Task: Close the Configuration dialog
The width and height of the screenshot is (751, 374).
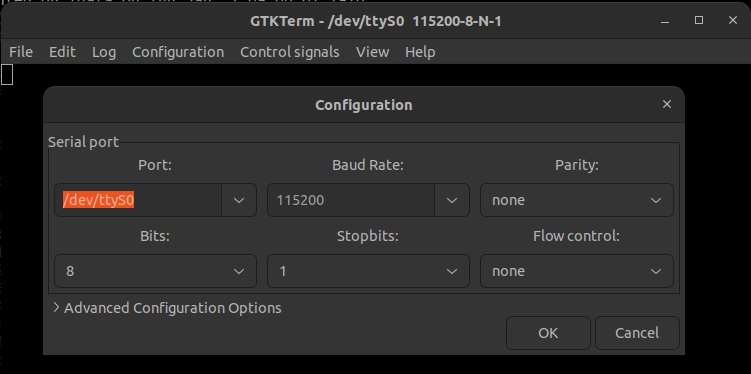Action: 667,104
